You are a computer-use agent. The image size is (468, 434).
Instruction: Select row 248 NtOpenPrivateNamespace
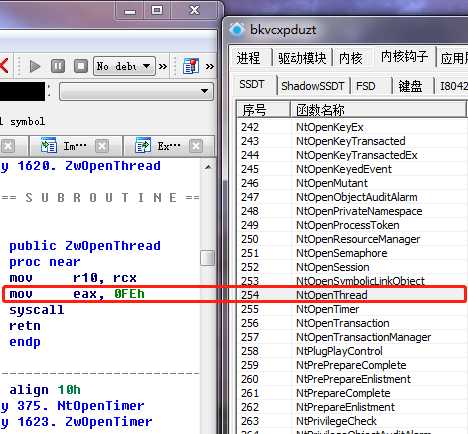pos(352,211)
